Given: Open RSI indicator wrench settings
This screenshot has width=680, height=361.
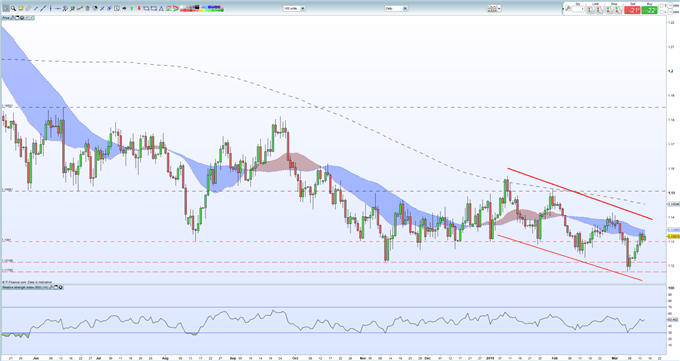Looking at the screenshot, I should coord(51,287).
